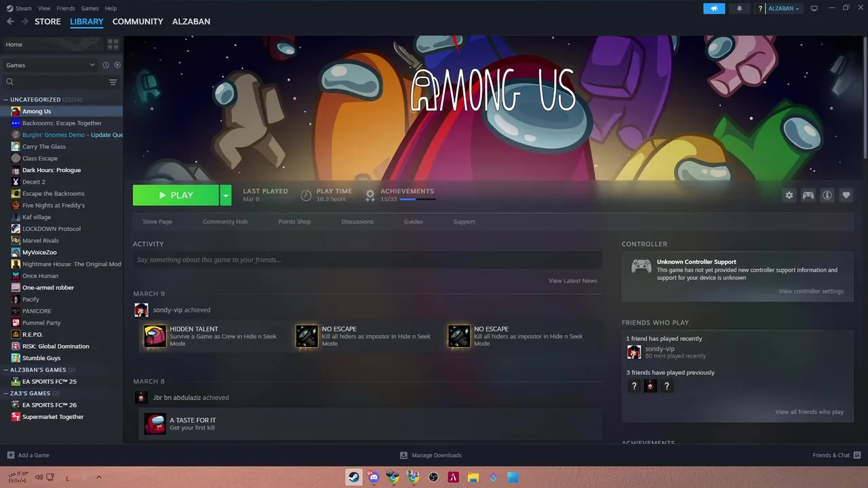Open the notifications bell
Image resolution: width=868 pixels, height=488 pixels.
(x=739, y=8)
